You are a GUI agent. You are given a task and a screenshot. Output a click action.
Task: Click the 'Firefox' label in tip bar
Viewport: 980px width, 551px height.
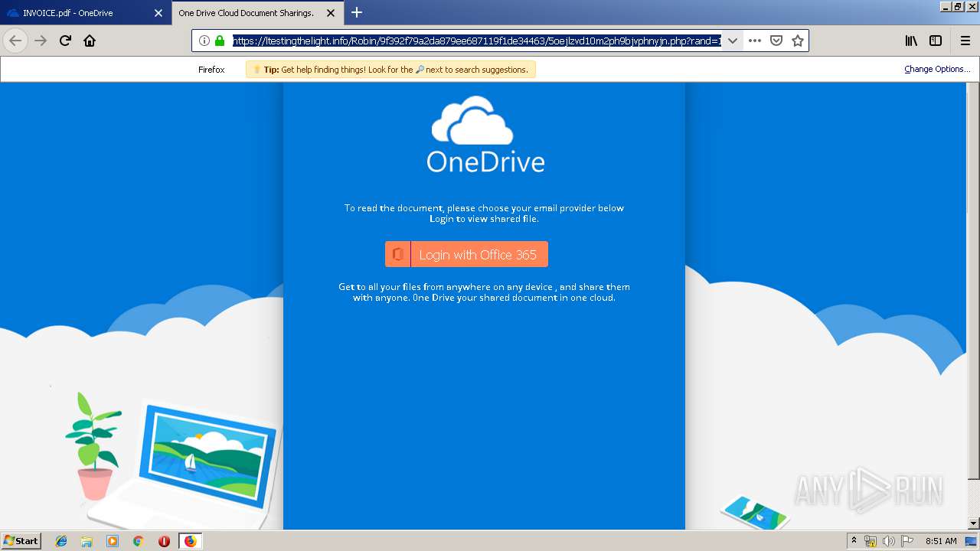(x=211, y=70)
